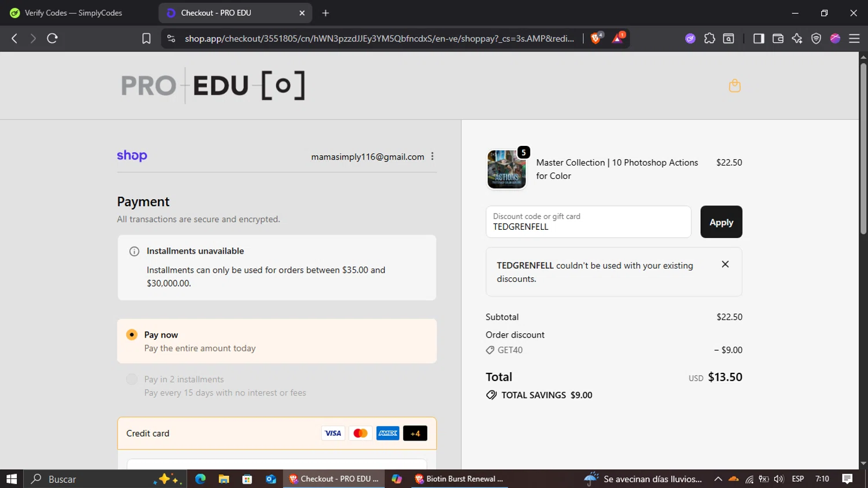Toggle the browser sidebar panel

[759, 38]
